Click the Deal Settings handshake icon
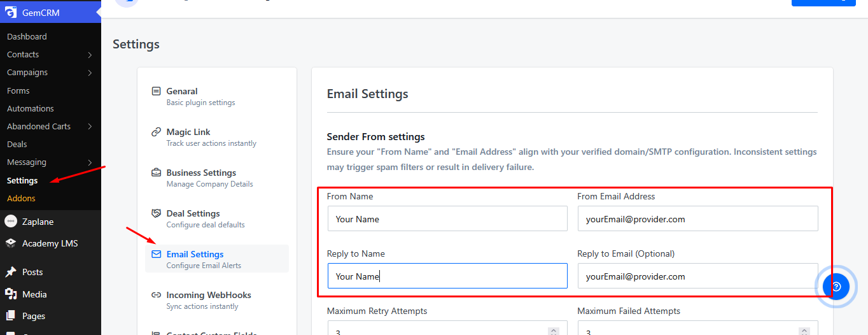The image size is (868, 335). click(x=156, y=213)
